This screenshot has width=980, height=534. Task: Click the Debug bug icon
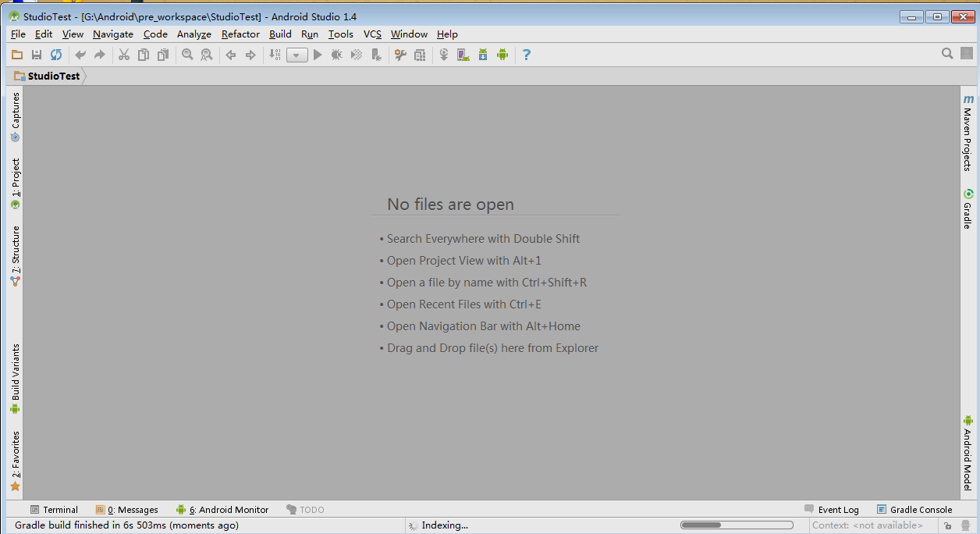click(337, 55)
